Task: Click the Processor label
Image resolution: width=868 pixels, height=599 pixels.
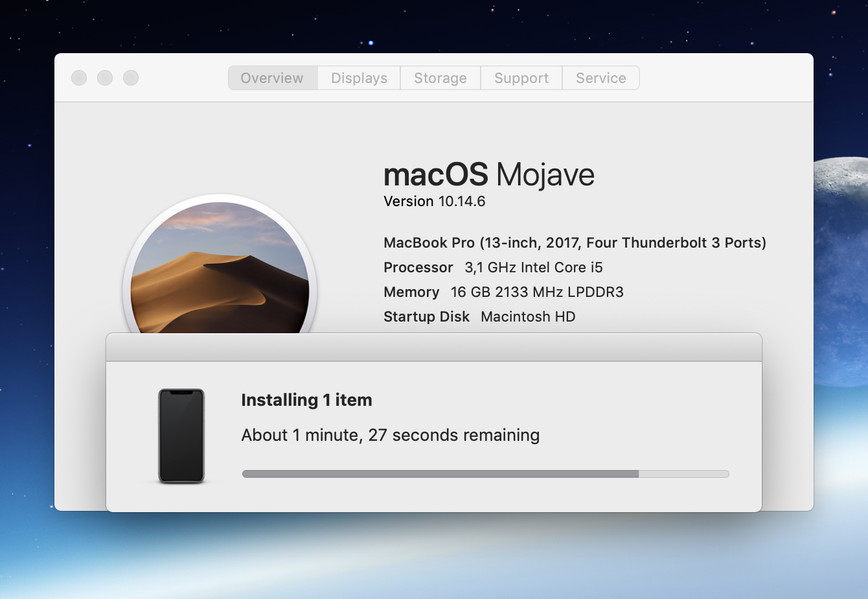Action: point(418,267)
